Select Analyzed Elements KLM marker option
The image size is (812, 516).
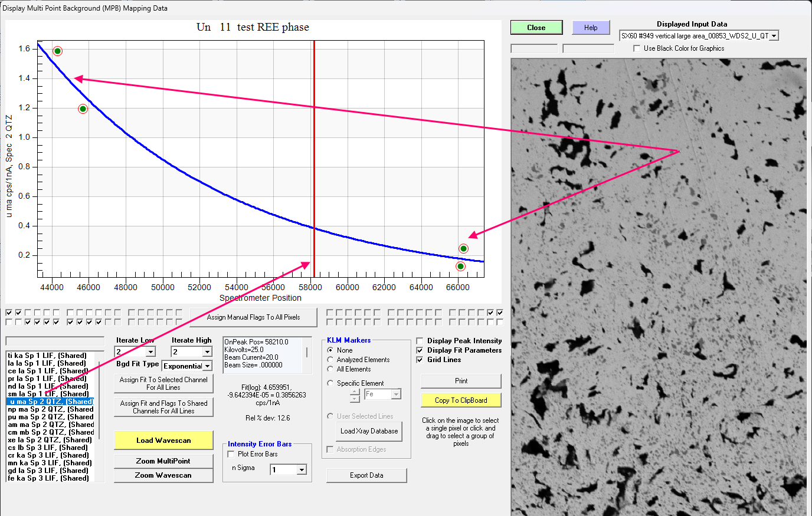330,360
